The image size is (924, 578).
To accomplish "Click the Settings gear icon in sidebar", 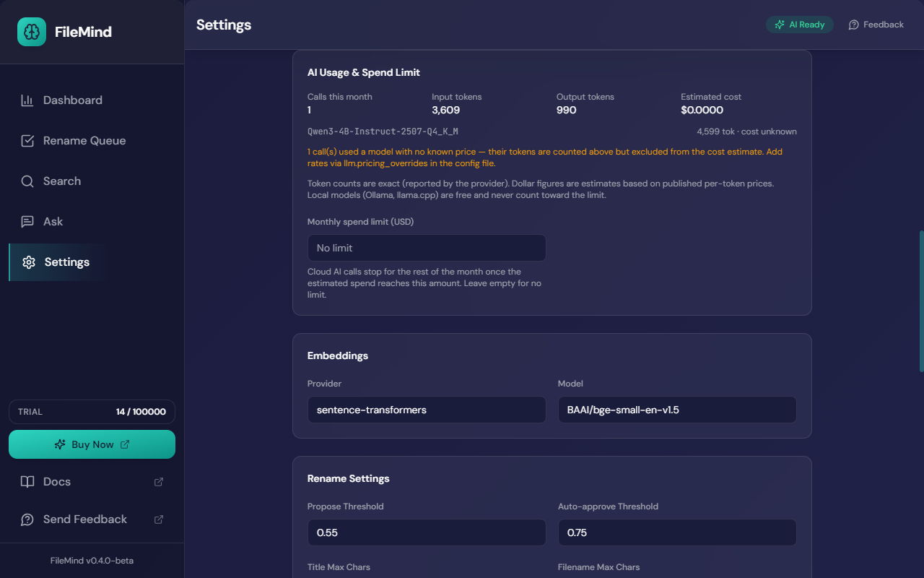I will [x=29, y=262].
